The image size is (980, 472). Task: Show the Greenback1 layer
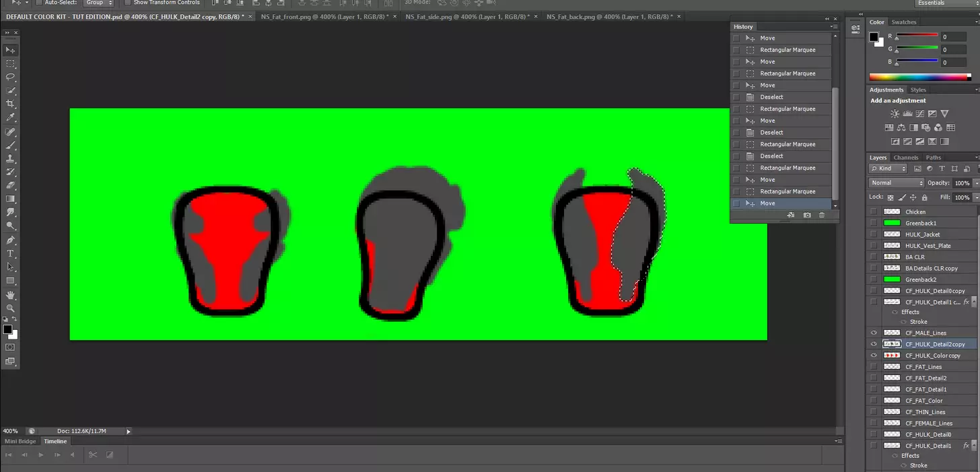pos(874,223)
